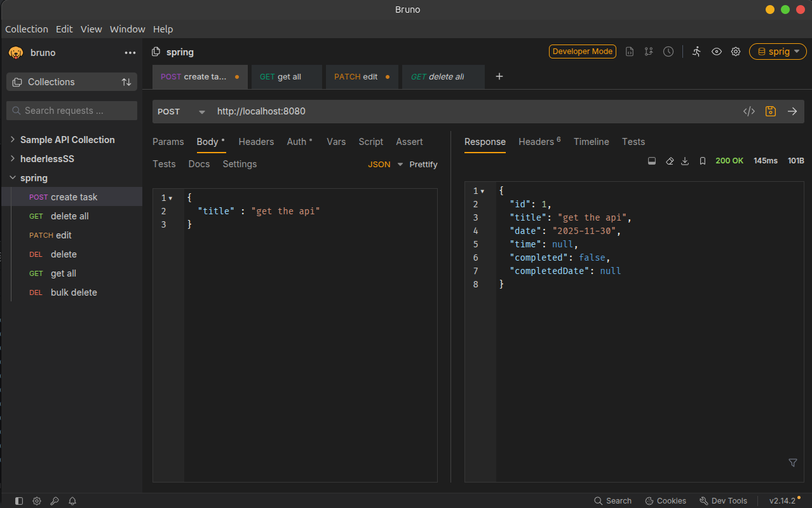Open the View menu
Viewport: 812px width, 508px height.
click(91, 29)
